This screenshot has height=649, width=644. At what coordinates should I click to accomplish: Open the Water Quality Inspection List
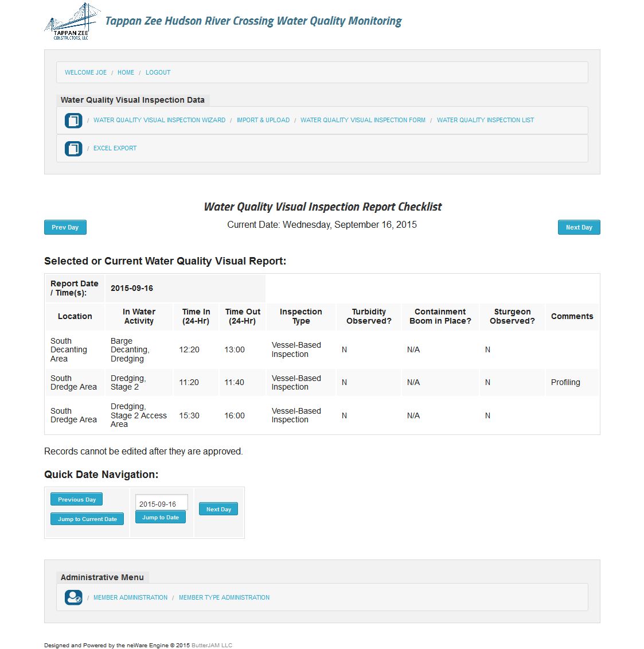pos(485,121)
